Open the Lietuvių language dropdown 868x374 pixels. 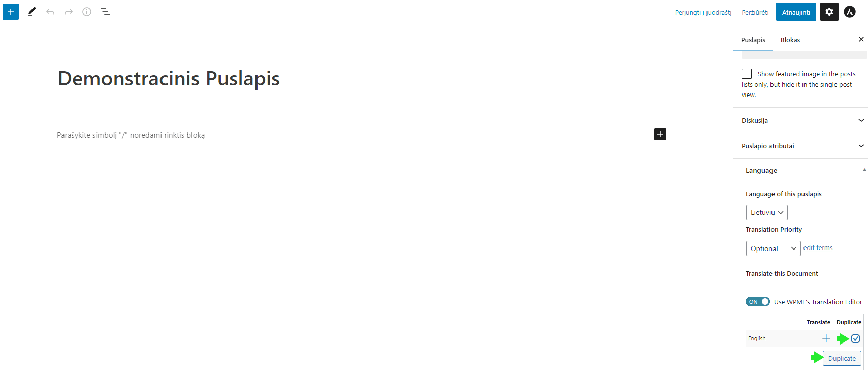click(766, 212)
